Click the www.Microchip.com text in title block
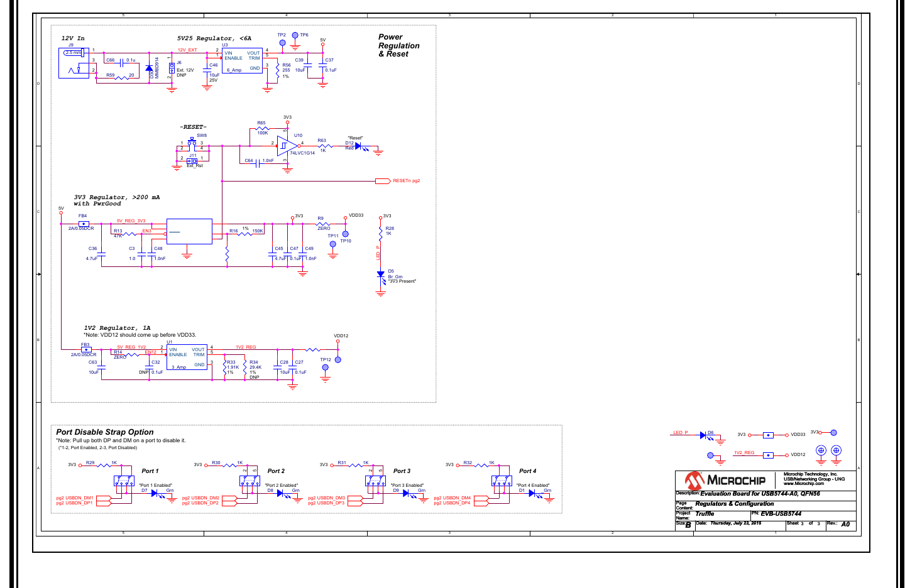Image resolution: width=905 pixels, height=588 pixels. [x=804, y=484]
